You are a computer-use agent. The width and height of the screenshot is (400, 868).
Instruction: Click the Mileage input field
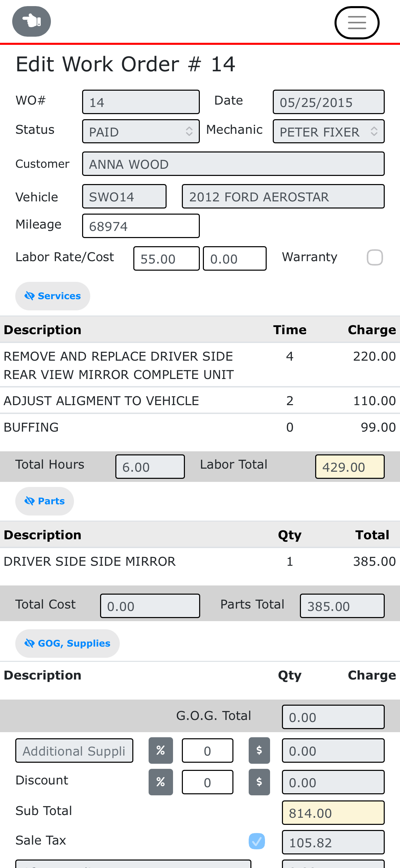[x=141, y=226]
